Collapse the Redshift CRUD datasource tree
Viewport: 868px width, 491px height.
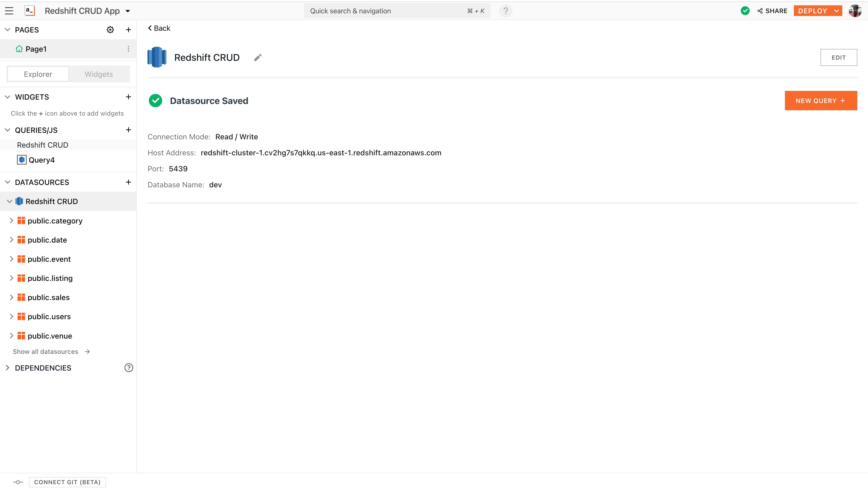(x=9, y=201)
